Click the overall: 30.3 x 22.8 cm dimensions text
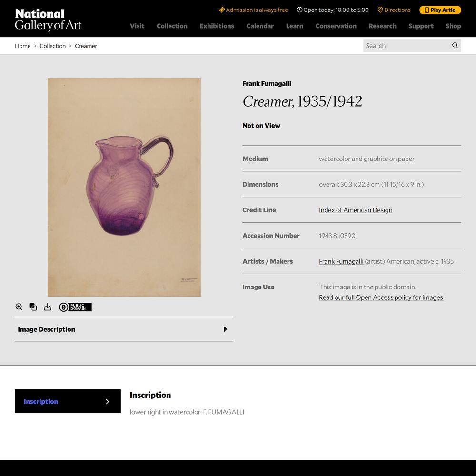The height and width of the screenshot is (476, 476). [x=371, y=184]
